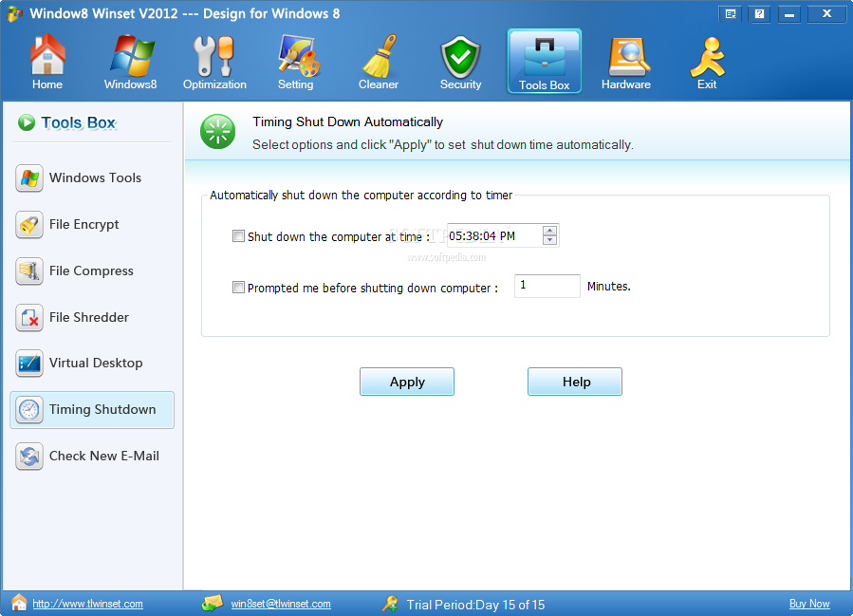Click the Virtual Desktop sidebar icon
853x616 pixels.
[29, 363]
